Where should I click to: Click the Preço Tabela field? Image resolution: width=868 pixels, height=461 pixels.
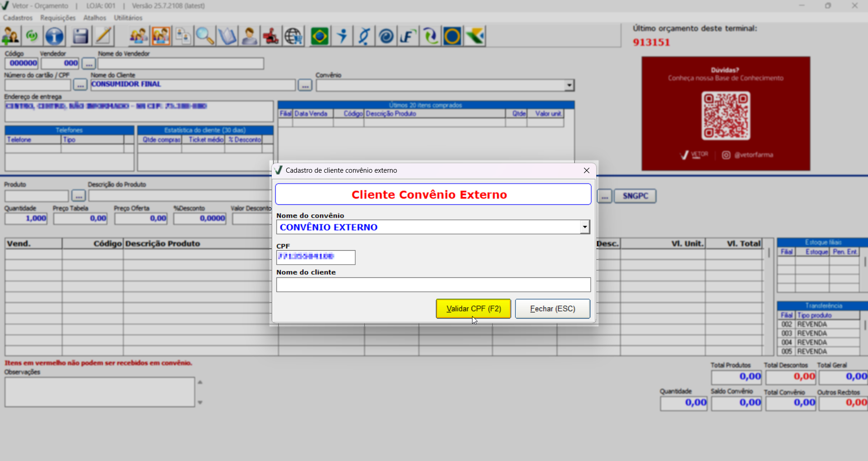[x=80, y=218]
